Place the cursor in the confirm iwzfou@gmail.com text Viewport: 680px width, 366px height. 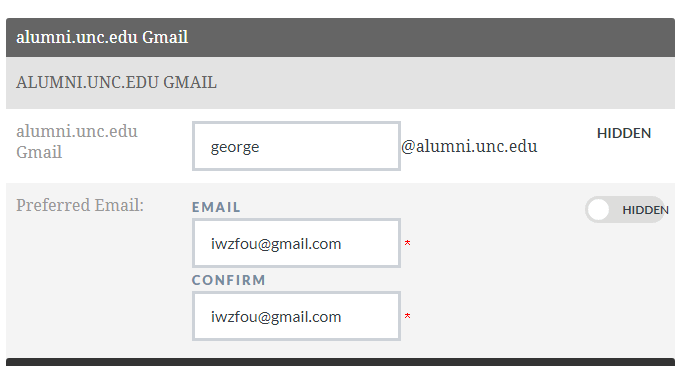(x=276, y=317)
